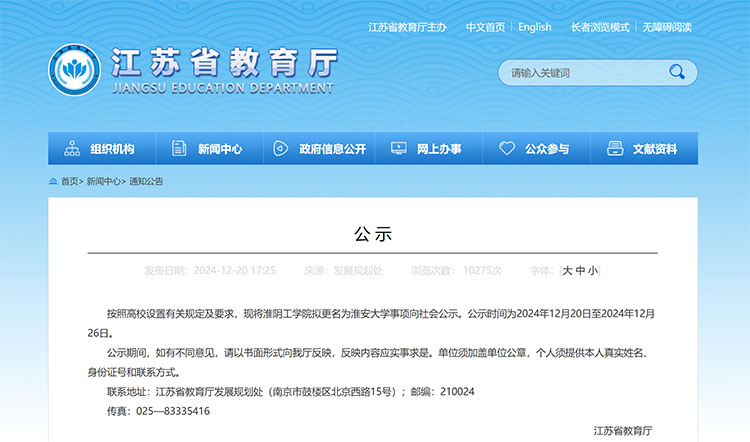Screen dimensions: 750x442
Task: Click the 通知公告 breadcrumb link
Action: [x=146, y=181]
